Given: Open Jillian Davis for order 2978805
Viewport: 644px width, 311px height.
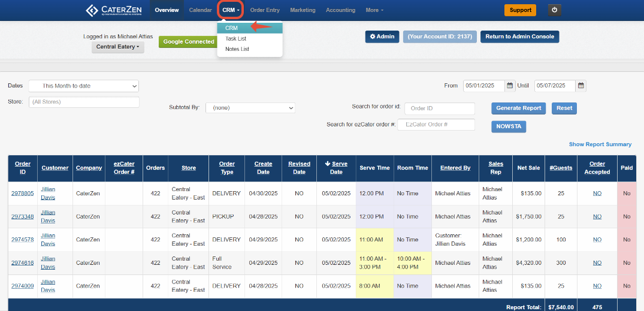Looking at the screenshot, I should tap(48, 193).
